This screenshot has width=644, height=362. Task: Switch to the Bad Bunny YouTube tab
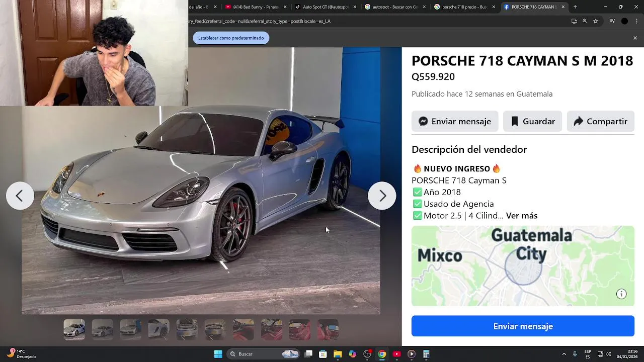pos(256,7)
